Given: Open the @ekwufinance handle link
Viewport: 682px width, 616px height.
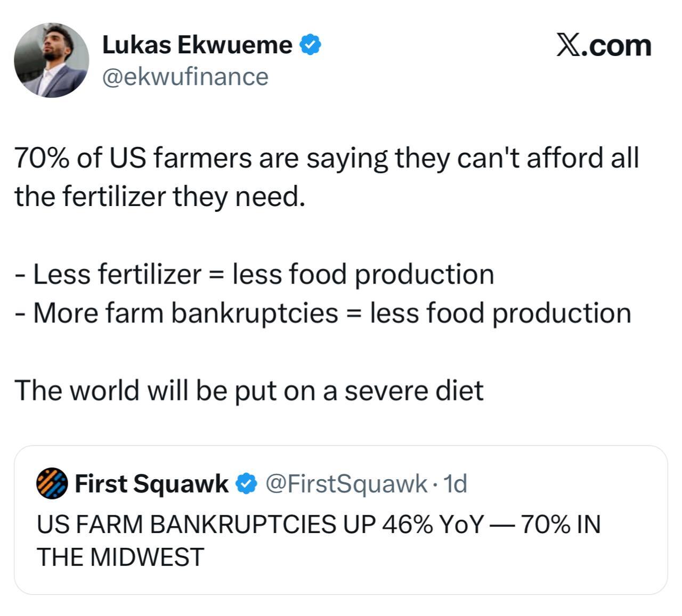Looking at the screenshot, I should (x=185, y=77).
